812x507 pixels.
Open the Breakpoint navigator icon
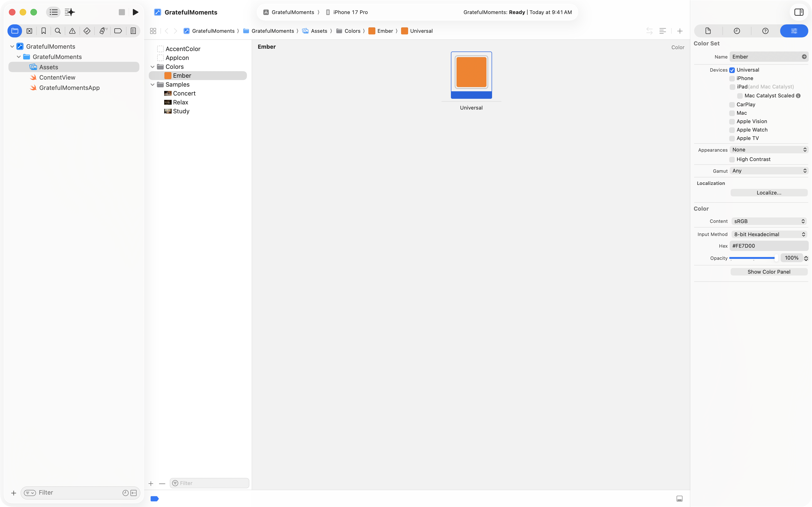click(118, 31)
